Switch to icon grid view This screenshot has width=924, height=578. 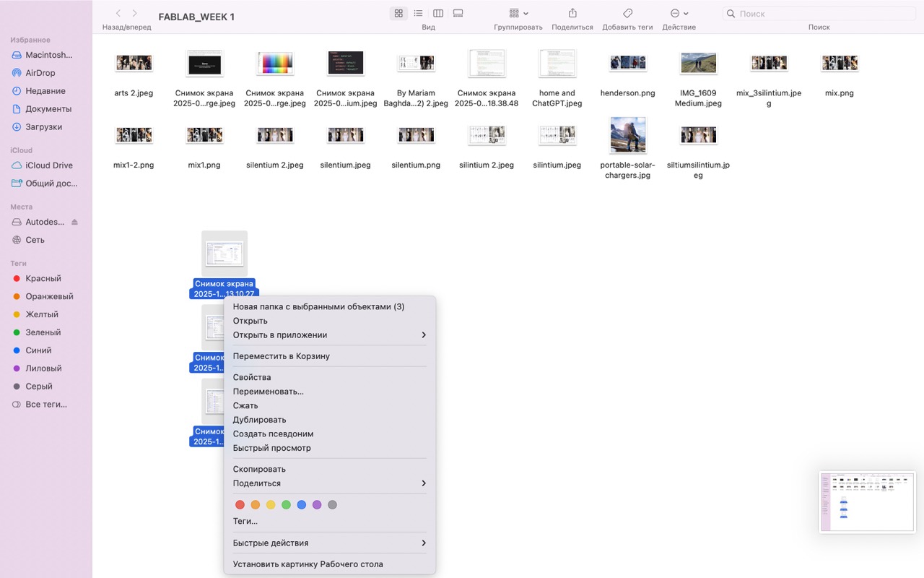tap(398, 14)
